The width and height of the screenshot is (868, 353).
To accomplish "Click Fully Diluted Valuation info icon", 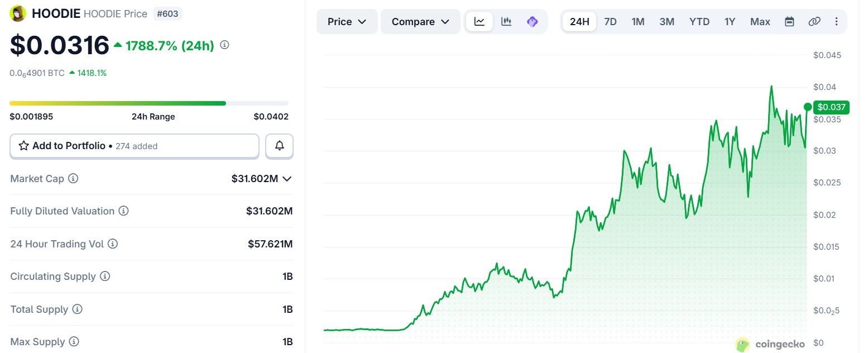I will pyautogui.click(x=124, y=211).
